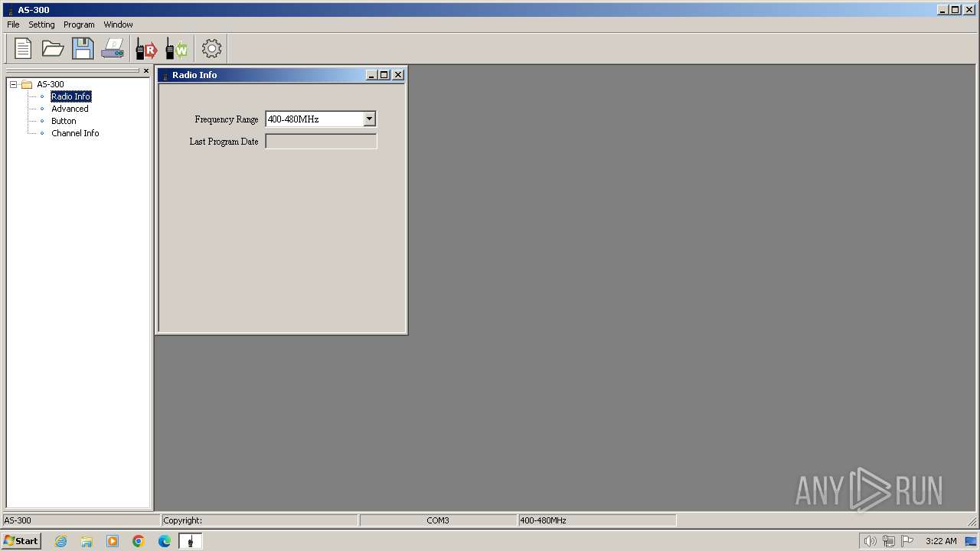Click COM3 in the status bar

(x=438, y=520)
